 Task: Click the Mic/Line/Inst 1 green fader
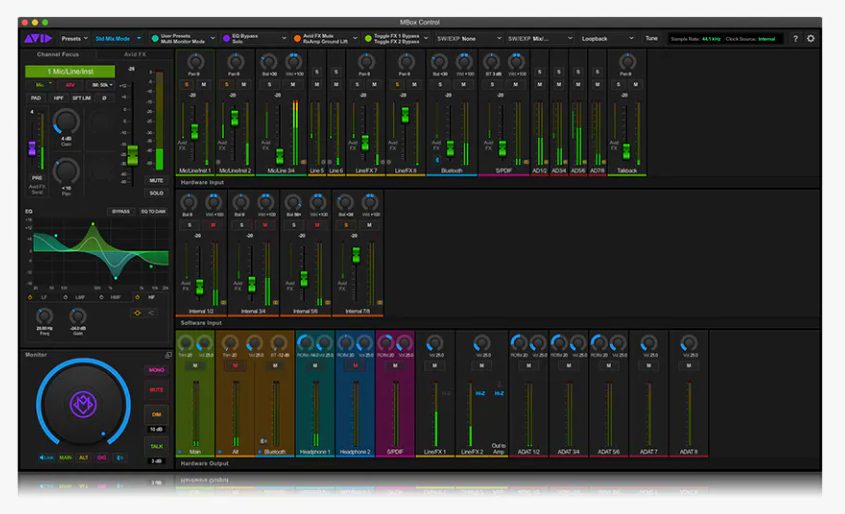[x=195, y=131]
